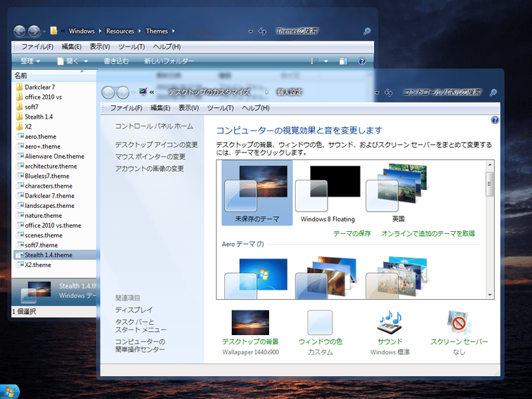Expand chevron after Windows in breadcrumb
This screenshot has height=399, width=532.
[x=100, y=31]
